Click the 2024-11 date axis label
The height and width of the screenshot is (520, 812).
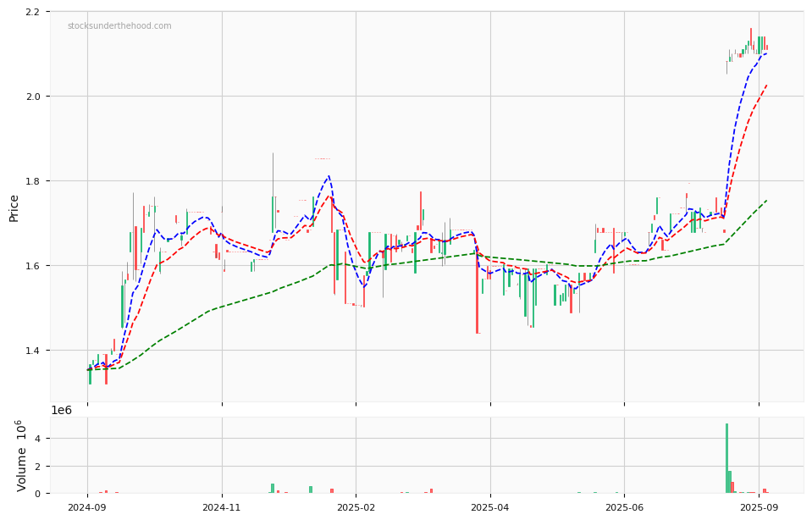[222, 508]
